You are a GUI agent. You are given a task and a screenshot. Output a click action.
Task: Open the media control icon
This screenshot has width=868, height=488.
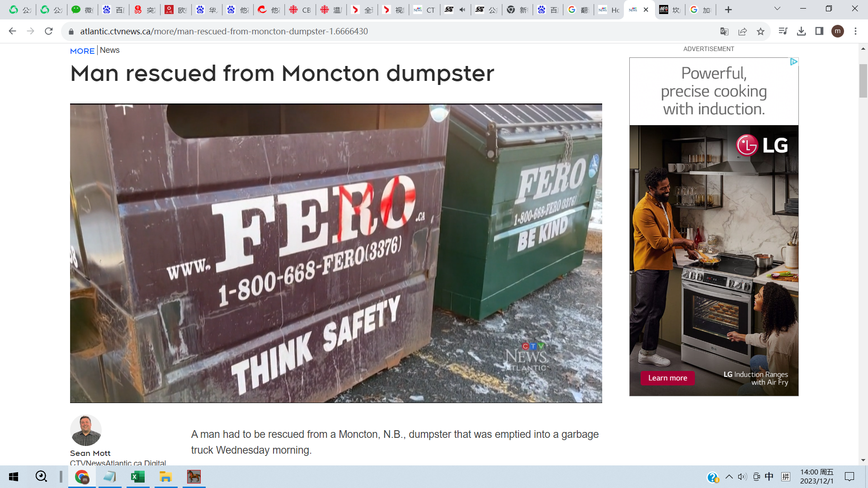pos(783,31)
